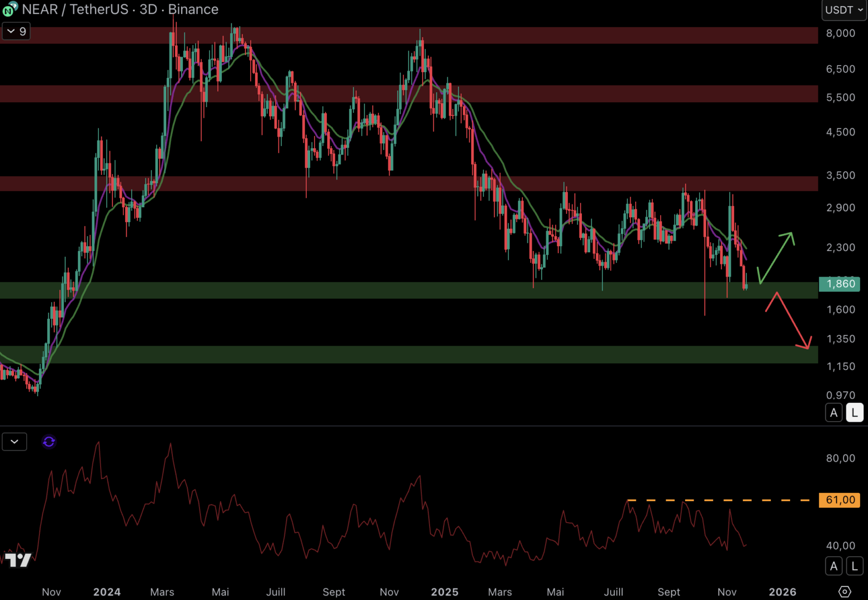Click the purple refresh icon in indicator pane
The height and width of the screenshot is (600, 868).
pyautogui.click(x=49, y=442)
